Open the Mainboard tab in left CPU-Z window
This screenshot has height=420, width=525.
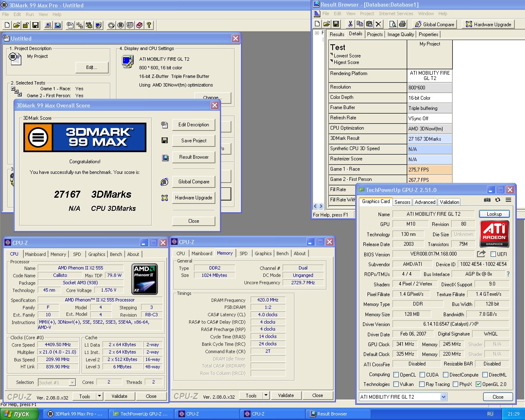[x=35, y=254]
